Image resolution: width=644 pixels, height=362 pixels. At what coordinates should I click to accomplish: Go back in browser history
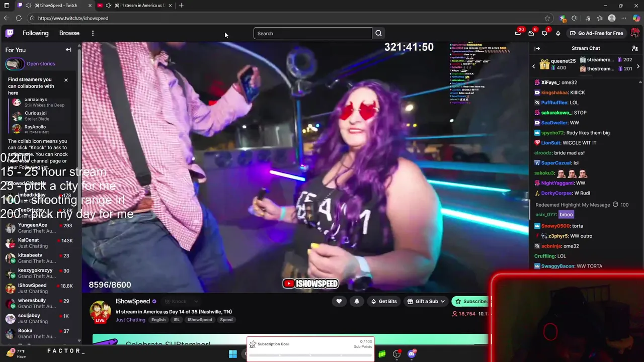point(7,18)
